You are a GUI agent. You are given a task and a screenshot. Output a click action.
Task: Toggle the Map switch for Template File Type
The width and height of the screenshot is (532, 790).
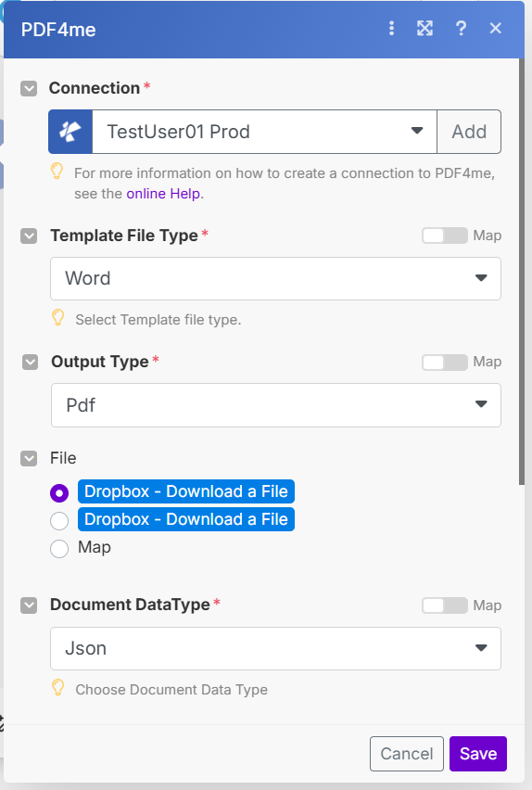[x=444, y=236]
